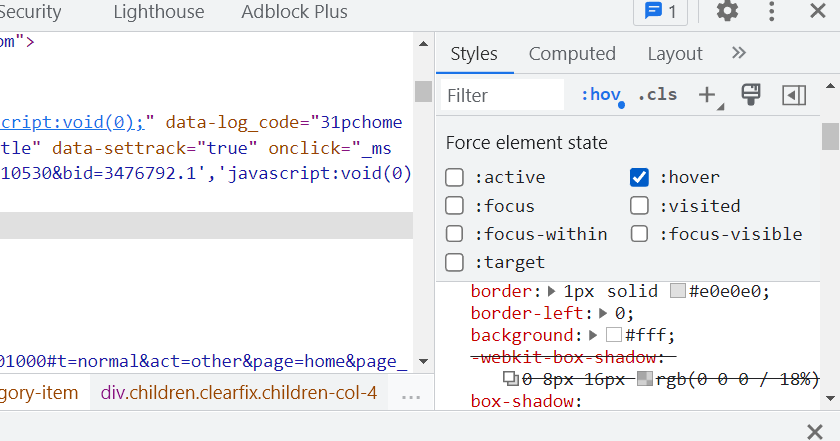Screen dimensions: 840x441
Task: Open the DevTools three-dot menu
Action: pos(772,12)
